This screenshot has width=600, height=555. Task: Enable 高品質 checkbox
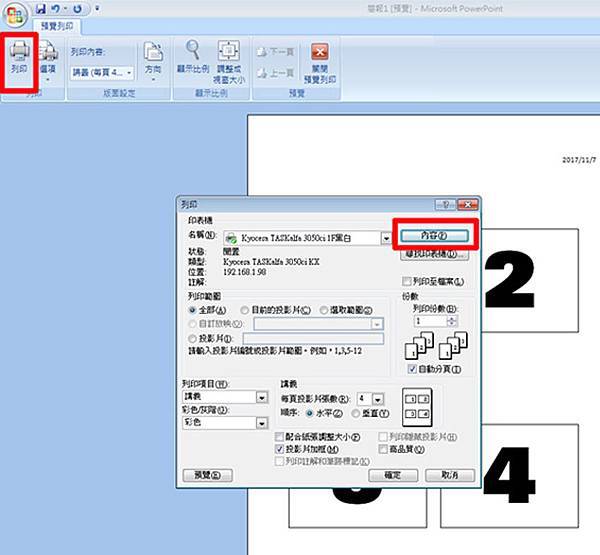click(383, 449)
